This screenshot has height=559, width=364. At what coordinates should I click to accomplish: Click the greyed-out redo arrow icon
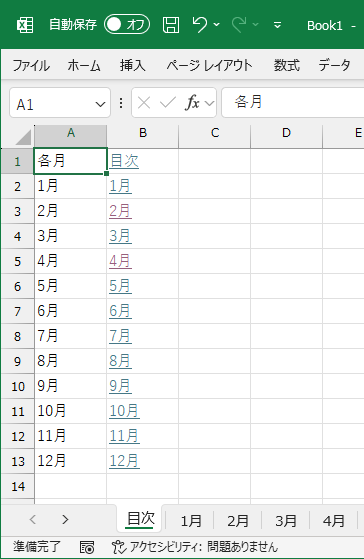[239, 25]
